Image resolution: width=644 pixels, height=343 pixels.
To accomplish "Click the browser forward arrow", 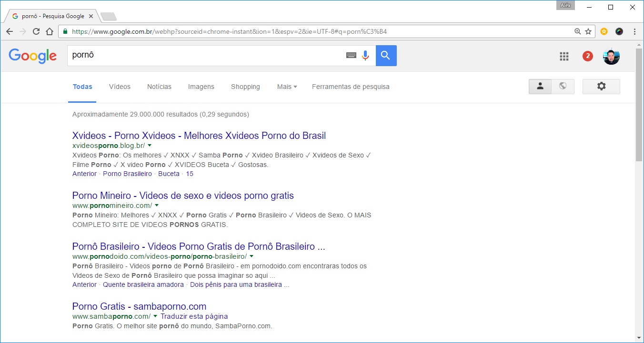I will point(22,31).
